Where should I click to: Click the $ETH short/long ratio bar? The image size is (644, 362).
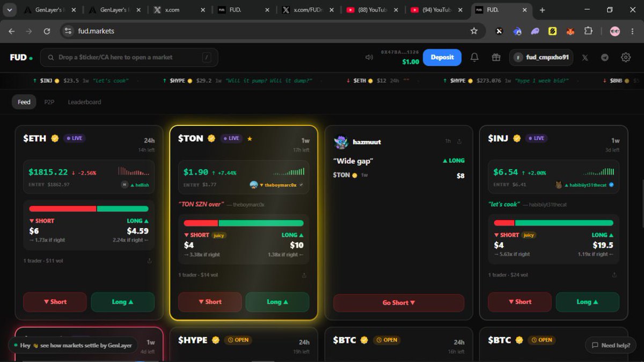(89, 209)
